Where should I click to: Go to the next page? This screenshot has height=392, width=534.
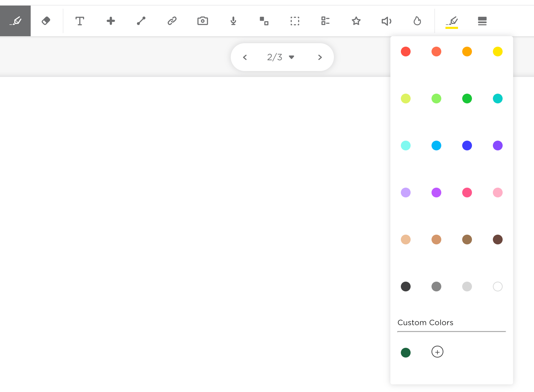click(x=320, y=57)
